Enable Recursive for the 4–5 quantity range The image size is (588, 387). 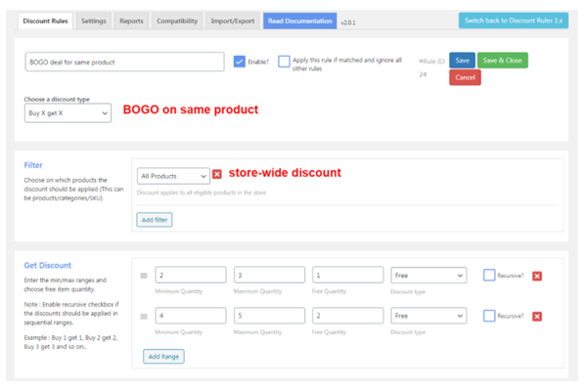(489, 316)
